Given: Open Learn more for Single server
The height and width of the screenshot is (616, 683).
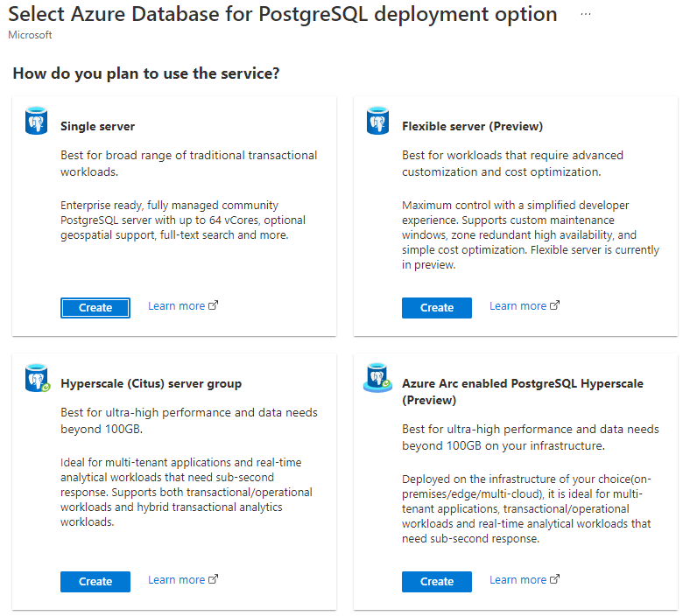Looking at the screenshot, I should point(176,306).
